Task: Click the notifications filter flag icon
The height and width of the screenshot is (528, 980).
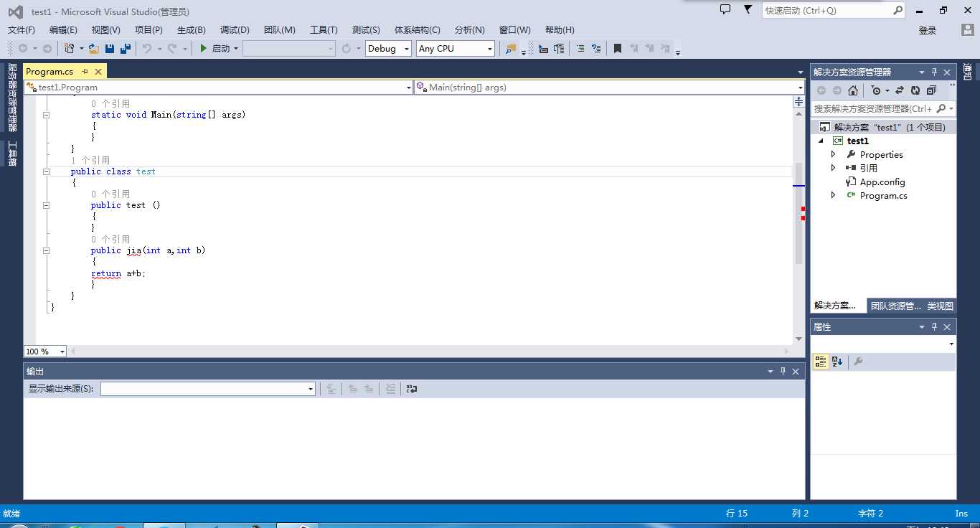Action: click(x=748, y=10)
